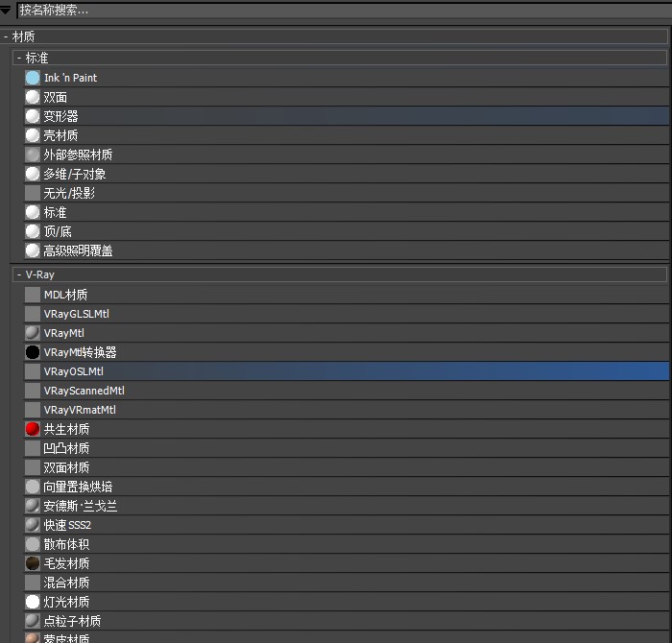This screenshot has width=672, height=643.
Task: Click the VRayOSLMtl square icon
Action: [32, 371]
